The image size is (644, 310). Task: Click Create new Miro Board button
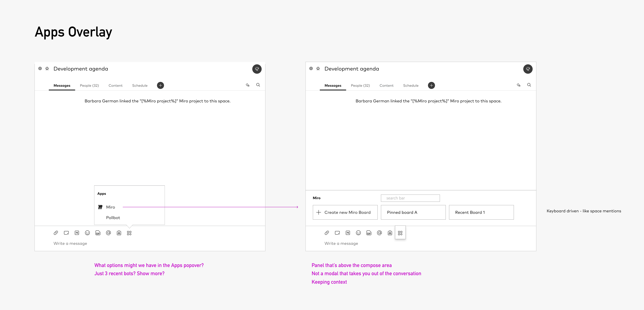345,212
